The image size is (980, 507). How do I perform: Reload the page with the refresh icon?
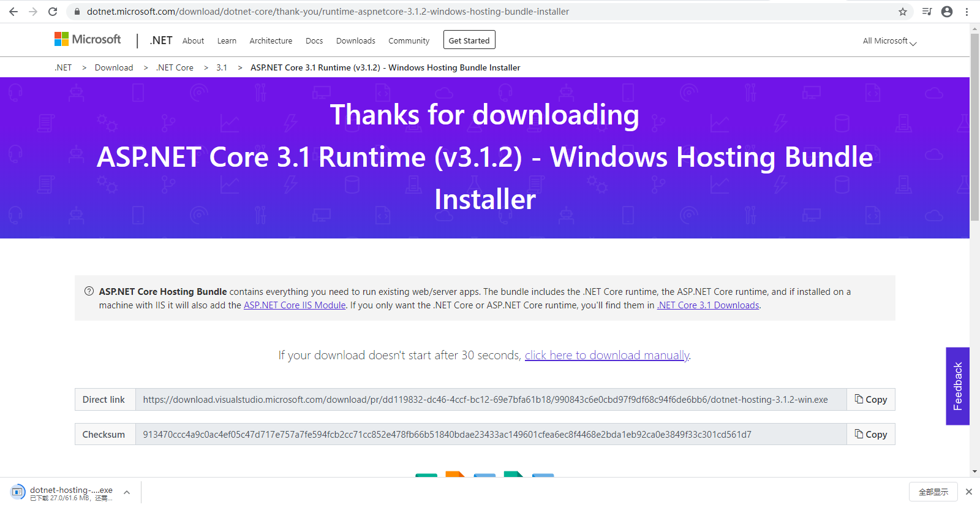(53, 12)
